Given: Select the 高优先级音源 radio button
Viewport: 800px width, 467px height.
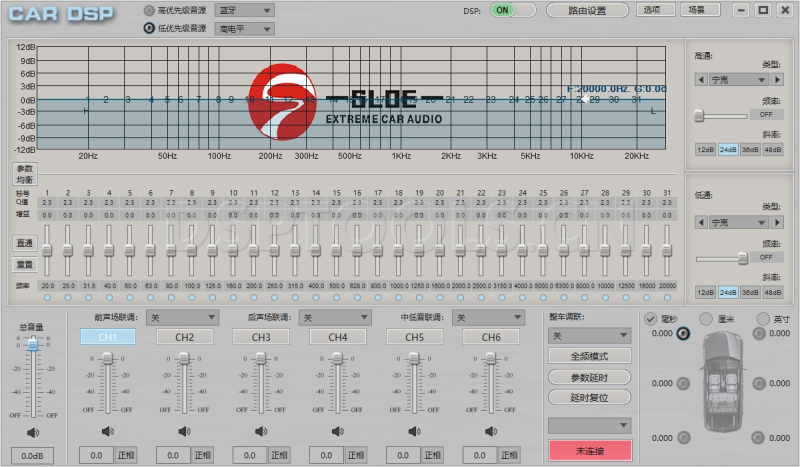Looking at the screenshot, I should click(149, 10).
